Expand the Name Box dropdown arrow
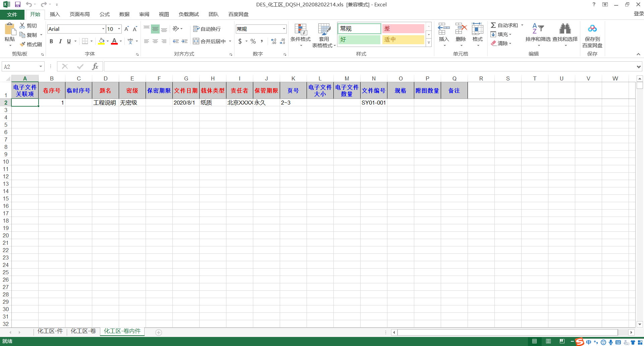This screenshot has height=346, width=644. (41, 66)
